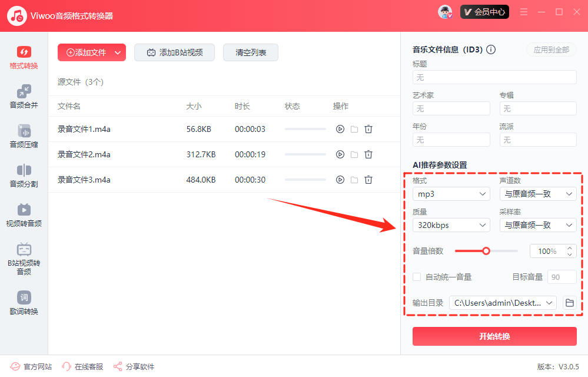
Task: Open the 添加文件 dropdown arrow
Action: [x=118, y=52]
